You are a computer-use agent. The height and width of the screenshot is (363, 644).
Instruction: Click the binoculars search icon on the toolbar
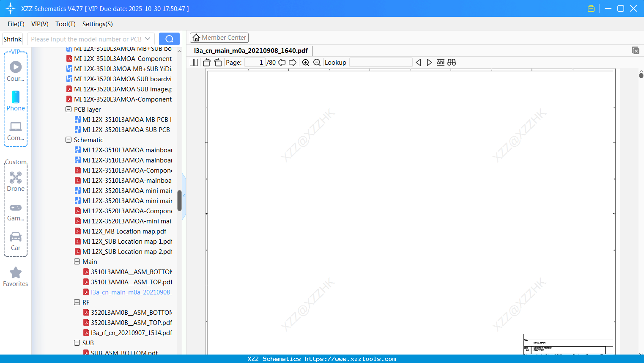point(451,62)
